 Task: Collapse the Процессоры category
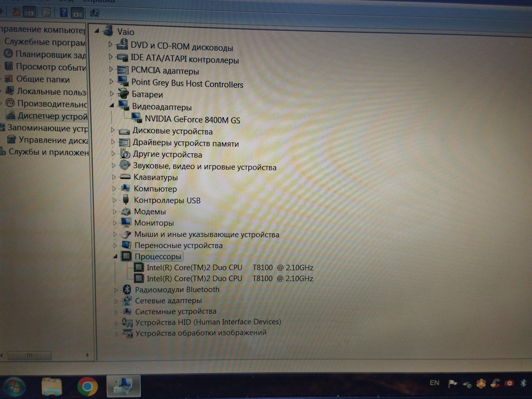[x=115, y=257]
